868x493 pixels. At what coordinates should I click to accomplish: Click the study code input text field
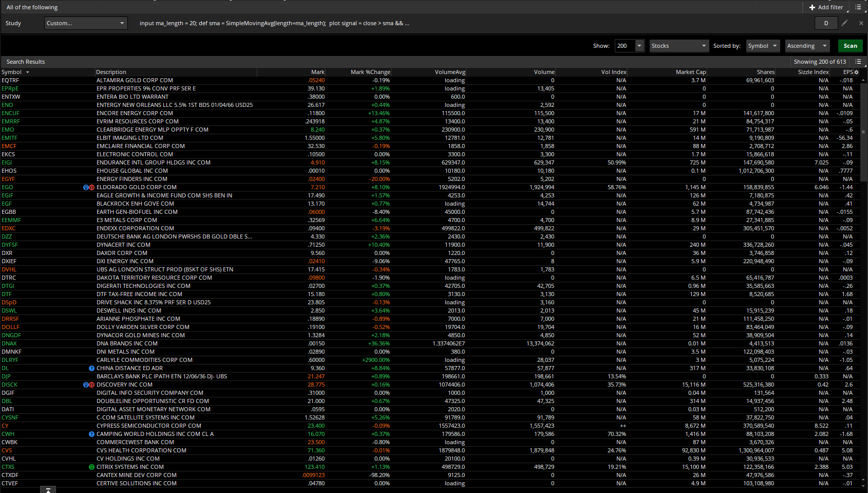(x=274, y=23)
